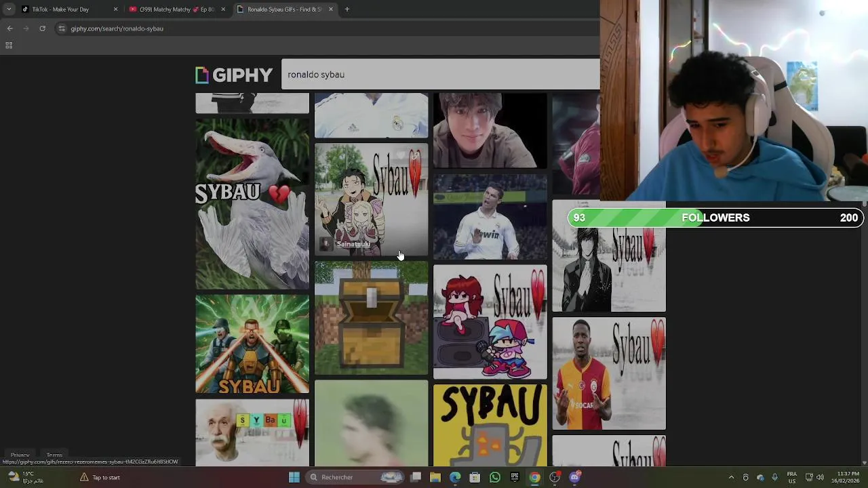Open the apps grid in bookmarks bar
This screenshot has width=868, height=488.
point(9,45)
